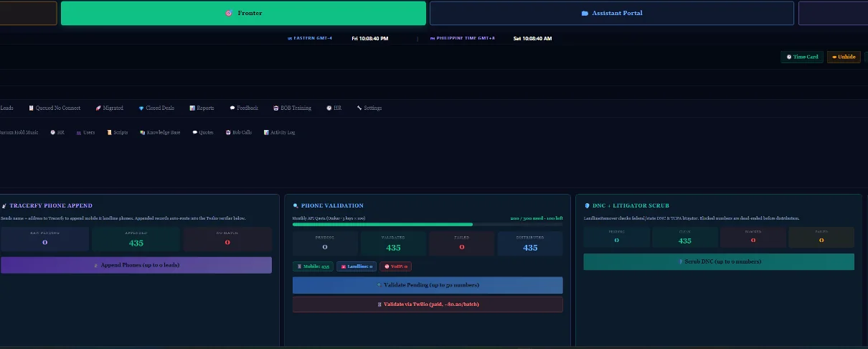Open the Users sub-tab
The width and height of the screenshot is (868, 349).
85,132
